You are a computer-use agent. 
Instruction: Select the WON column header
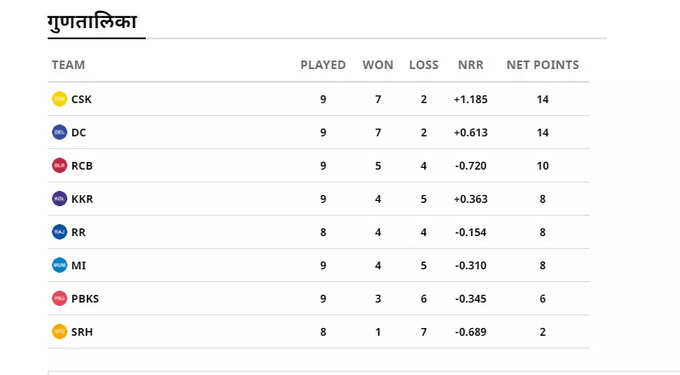[378, 65]
